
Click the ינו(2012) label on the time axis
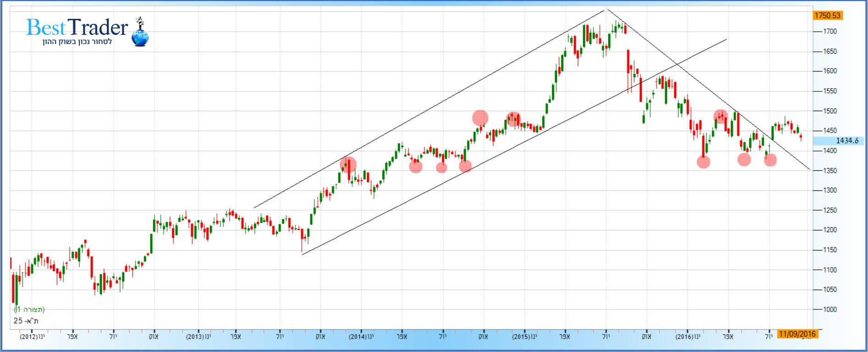tap(32, 337)
